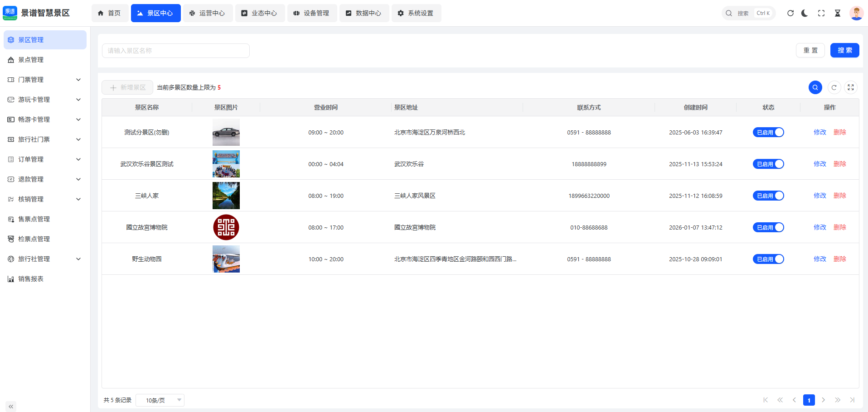
Task: Open 景点管理 in sidebar
Action: click(45, 60)
